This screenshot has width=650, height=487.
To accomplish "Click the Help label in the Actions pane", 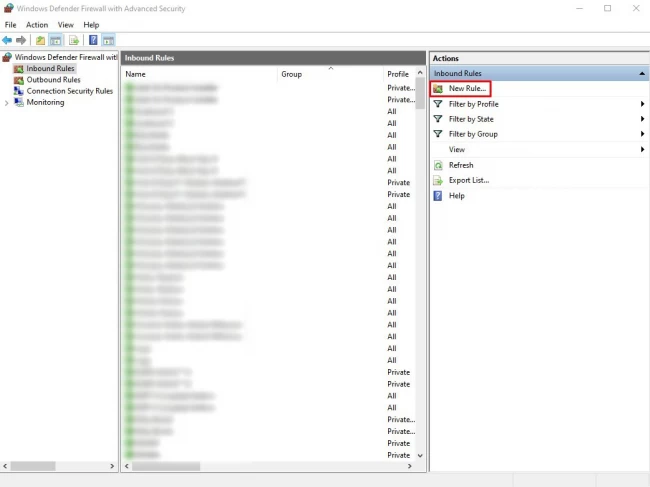I will (x=456, y=196).
